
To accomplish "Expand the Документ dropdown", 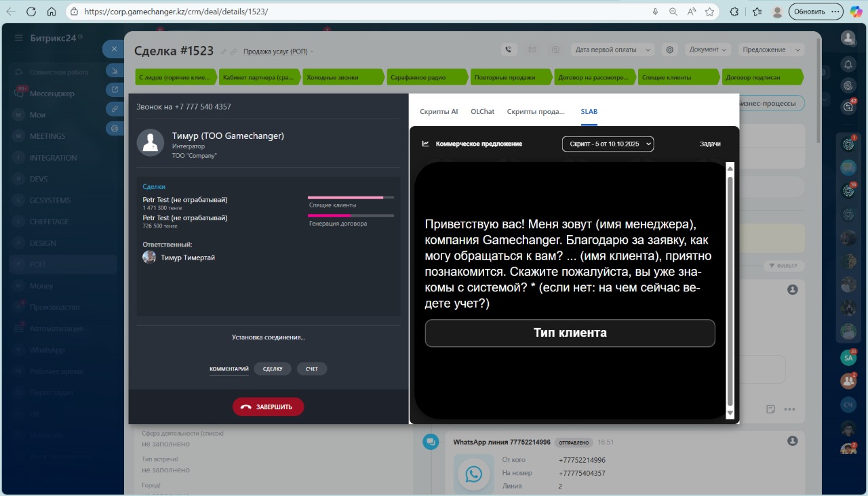I will coord(708,49).
